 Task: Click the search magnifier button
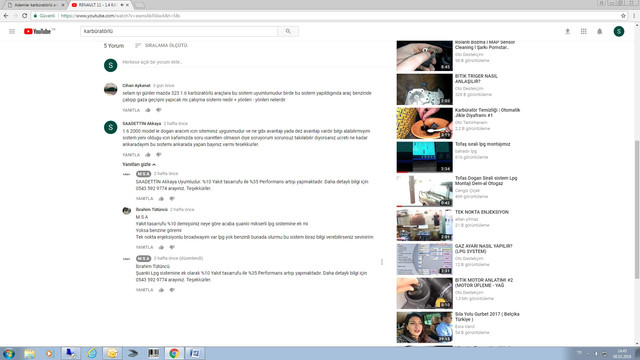click(288, 31)
